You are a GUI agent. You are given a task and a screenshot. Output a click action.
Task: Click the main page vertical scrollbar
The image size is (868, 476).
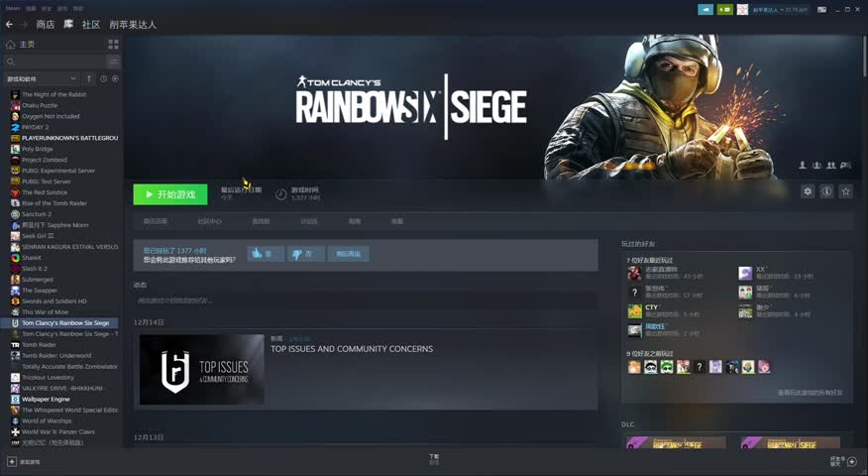(x=864, y=56)
